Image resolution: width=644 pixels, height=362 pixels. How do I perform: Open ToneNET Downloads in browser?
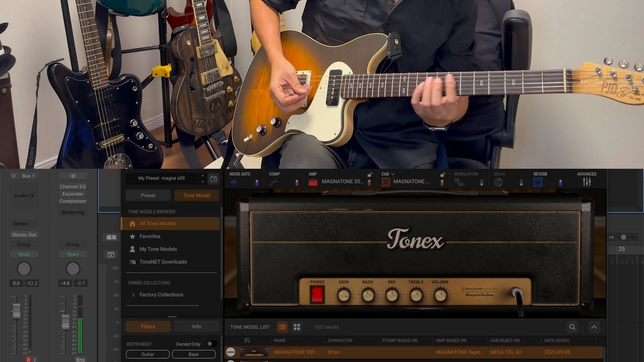click(x=163, y=262)
